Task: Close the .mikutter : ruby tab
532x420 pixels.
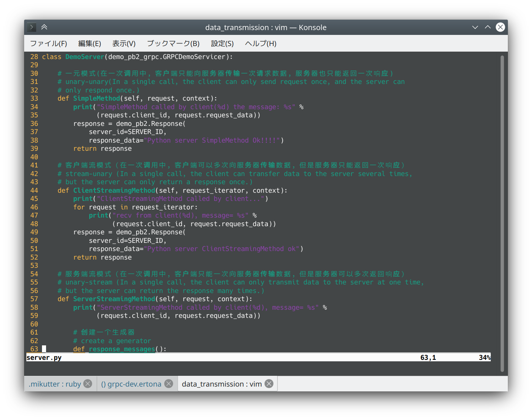Action: [x=88, y=384]
